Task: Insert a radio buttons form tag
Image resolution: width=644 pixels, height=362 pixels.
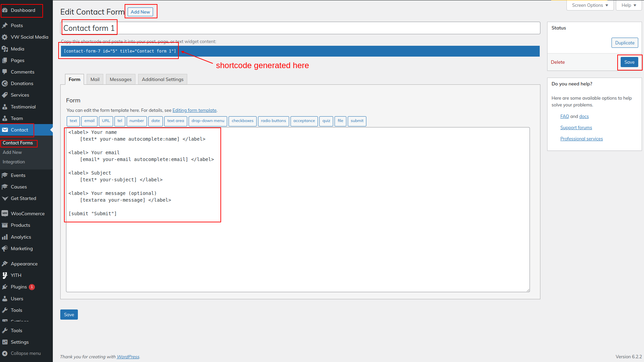Action: tap(273, 121)
